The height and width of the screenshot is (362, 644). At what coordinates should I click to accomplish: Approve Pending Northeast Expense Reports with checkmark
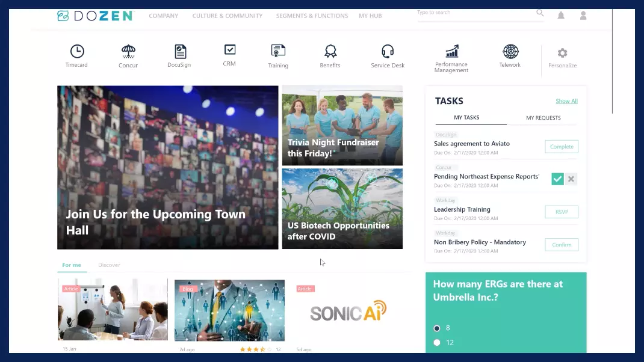(557, 179)
